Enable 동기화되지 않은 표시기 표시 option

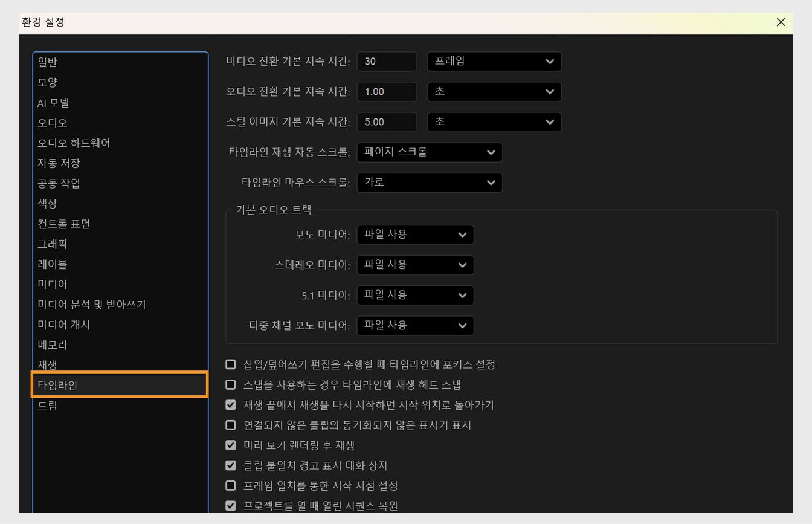point(230,425)
